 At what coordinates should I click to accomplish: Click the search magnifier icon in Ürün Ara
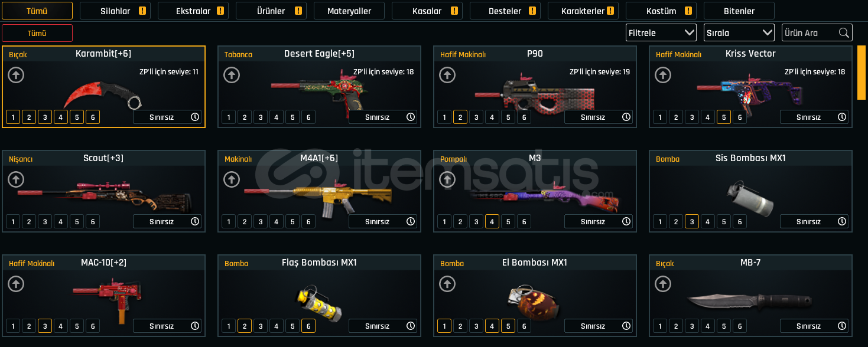[844, 33]
